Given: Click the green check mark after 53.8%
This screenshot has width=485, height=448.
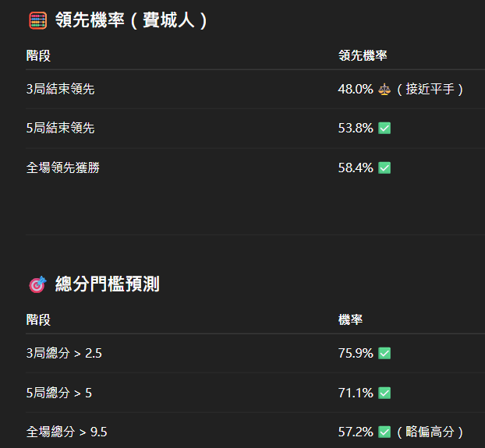Looking at the screenshot, I should click(x=384, y=129).
